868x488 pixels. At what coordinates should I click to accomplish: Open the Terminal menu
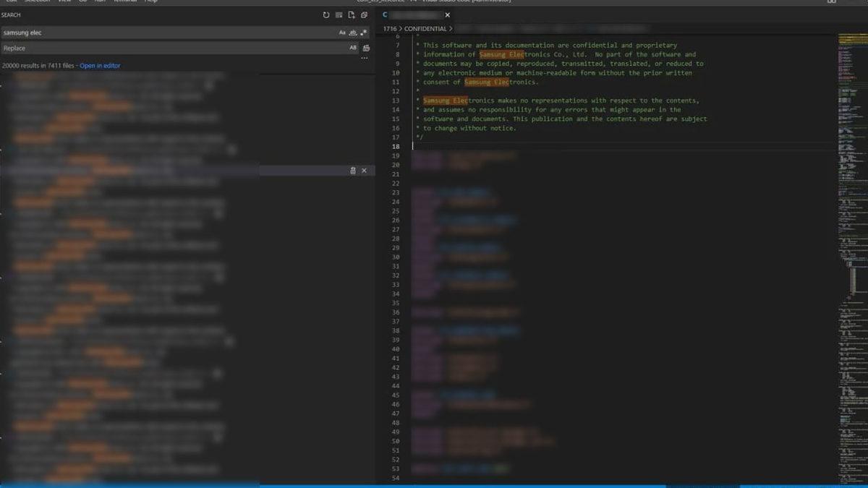point(124,1)
